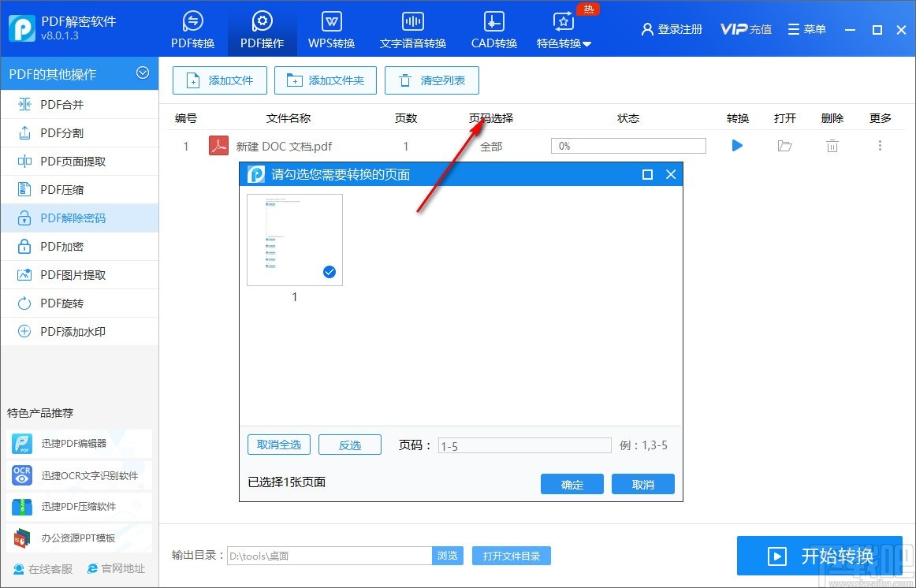Start converting via the blue play icon
Viewport: 916px width, 588px height.
pos(736,145)
